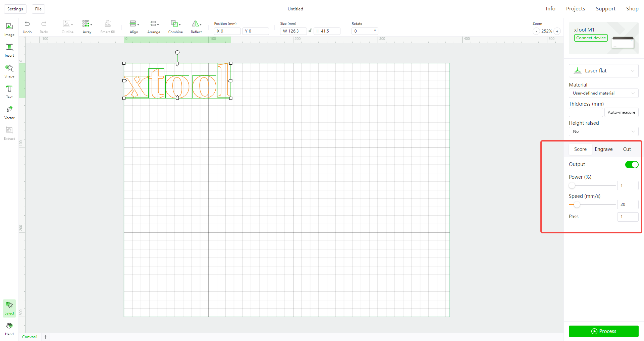The height and width of the screenshot is (341, 644).
Task: Click the Width size field
Action: [293, 31]
